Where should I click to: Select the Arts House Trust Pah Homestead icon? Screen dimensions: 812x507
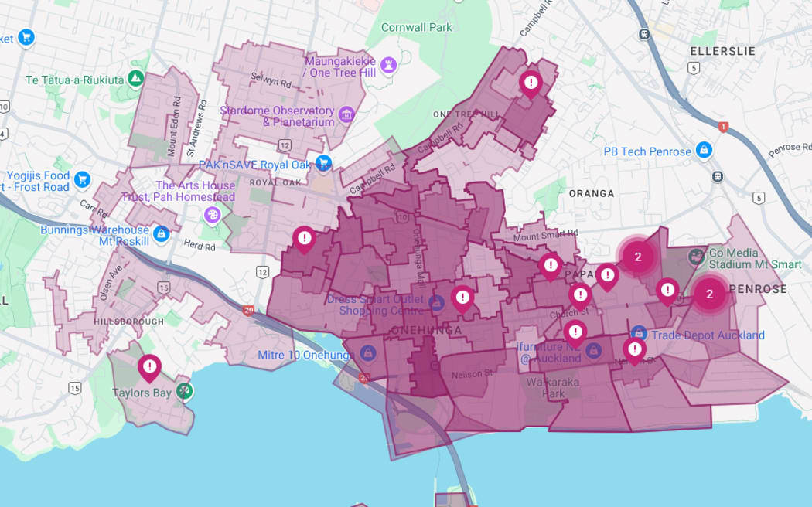(x=213, y=215)
